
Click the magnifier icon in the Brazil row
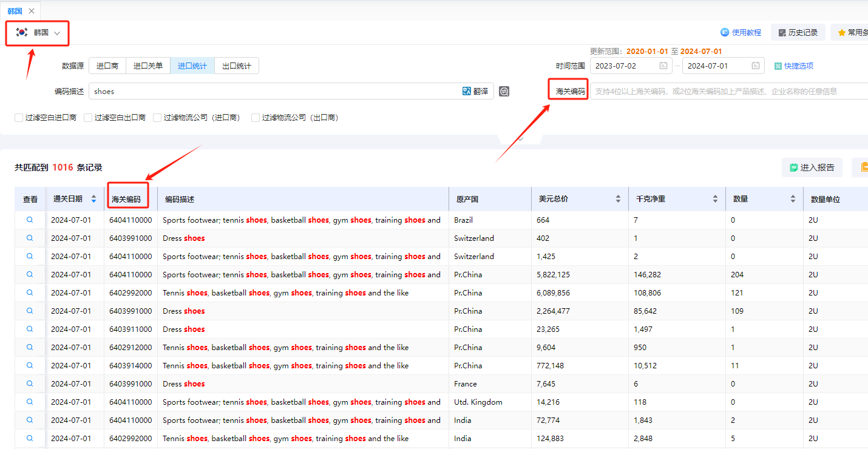(30, 220)
